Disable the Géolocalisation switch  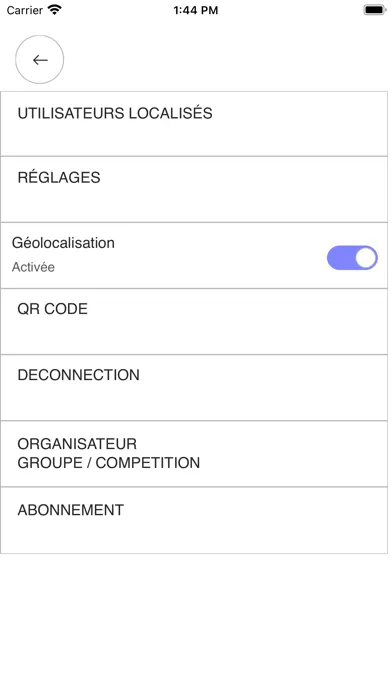[x=352, y=258]
